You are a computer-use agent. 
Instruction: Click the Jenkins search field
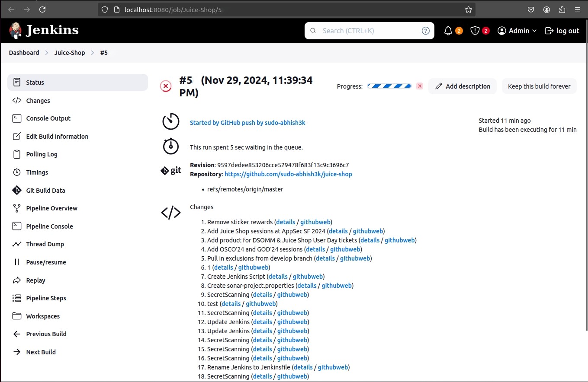click(x=370, y=31)
